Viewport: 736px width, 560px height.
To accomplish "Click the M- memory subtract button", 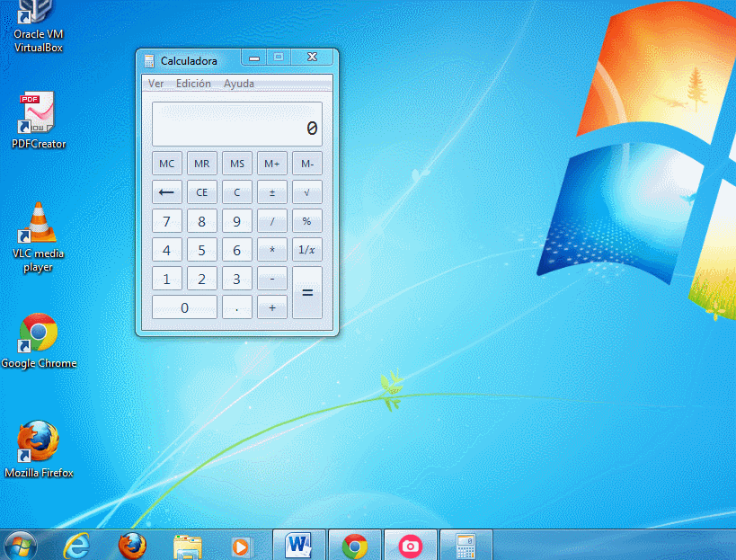I will tap(307, 164).
